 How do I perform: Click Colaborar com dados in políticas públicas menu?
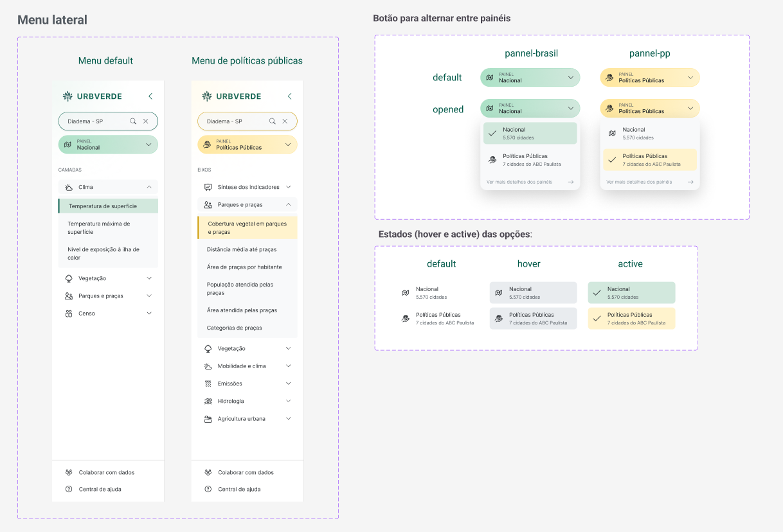click(246, 472)
